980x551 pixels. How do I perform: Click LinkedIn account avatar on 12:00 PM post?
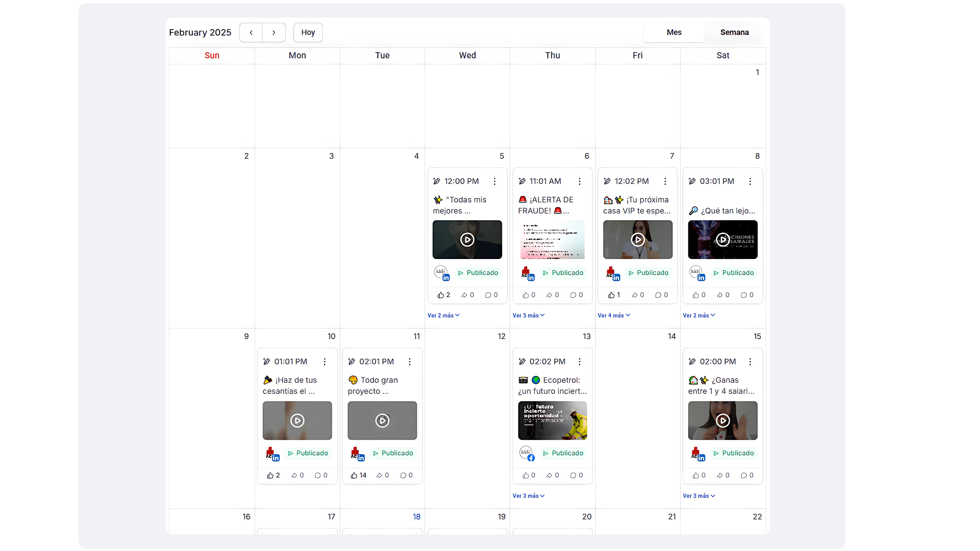(442, 273)
